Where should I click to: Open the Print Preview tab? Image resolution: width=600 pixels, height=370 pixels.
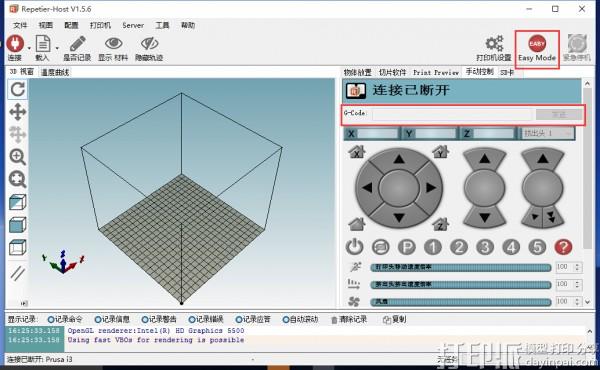pyautogui.click(x=435, y=72)
